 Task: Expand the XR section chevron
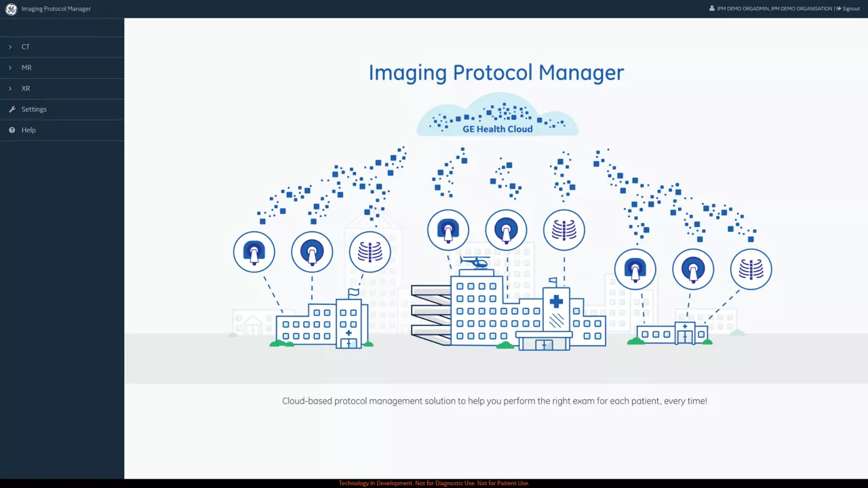pyautogui.click(x=10, y=89)
